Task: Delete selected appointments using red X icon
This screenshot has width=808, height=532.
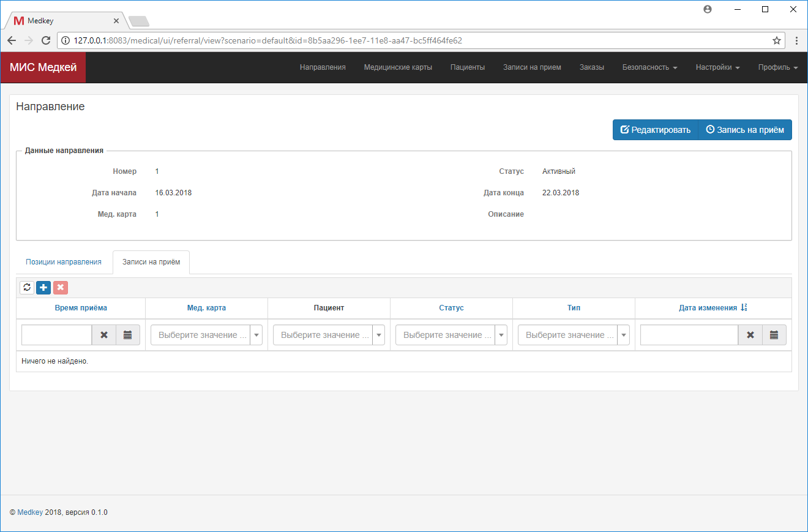Action: click(60, 287)
